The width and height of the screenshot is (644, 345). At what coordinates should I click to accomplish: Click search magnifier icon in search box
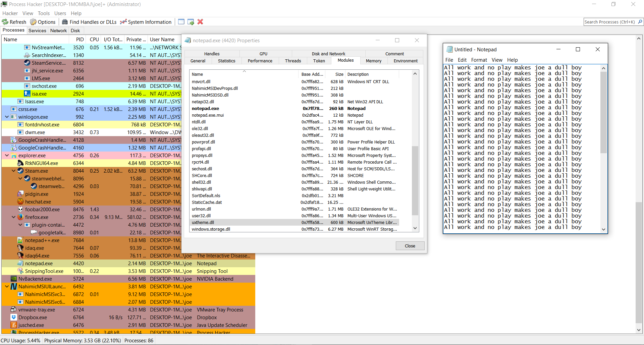pos(640,22)
